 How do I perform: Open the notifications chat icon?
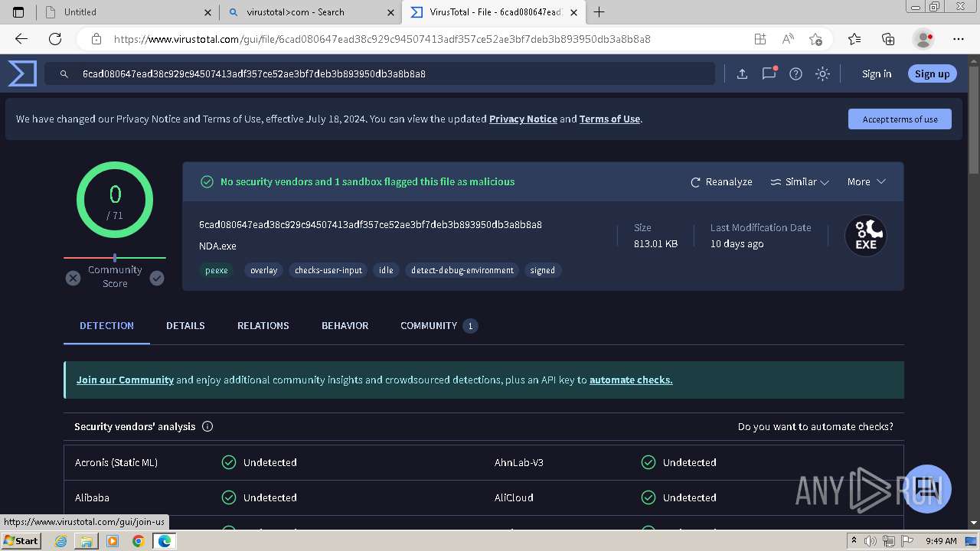(769, 73)
